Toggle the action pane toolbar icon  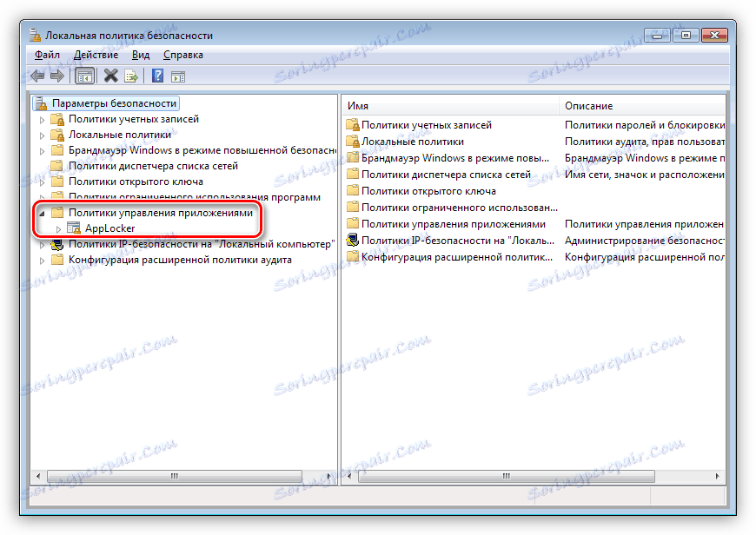tap(176, 76)
